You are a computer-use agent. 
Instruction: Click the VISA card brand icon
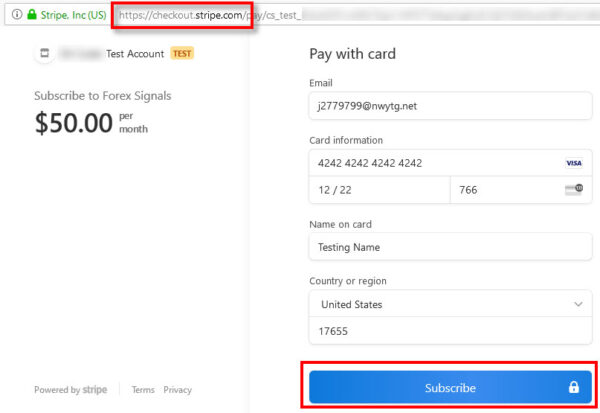pyautogui.click(x=573, y=162)
